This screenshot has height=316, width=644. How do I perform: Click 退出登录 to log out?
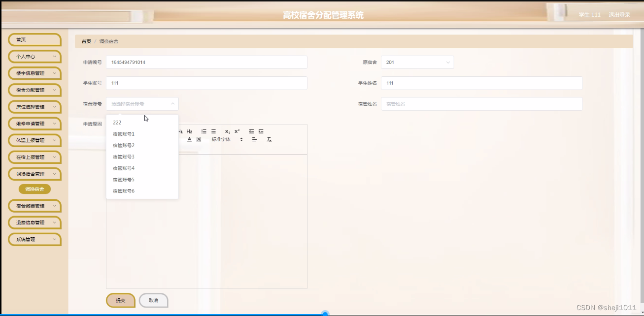click(x=618, y=14)
